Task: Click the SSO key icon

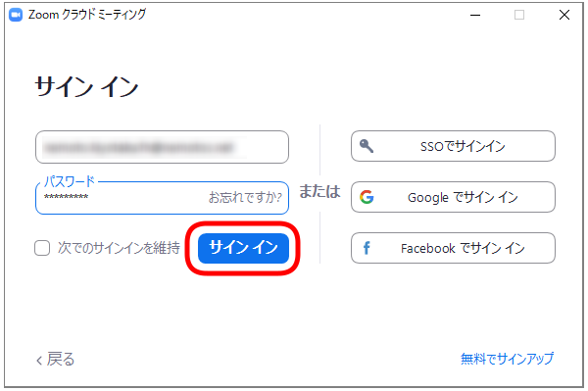Action: 367,146
